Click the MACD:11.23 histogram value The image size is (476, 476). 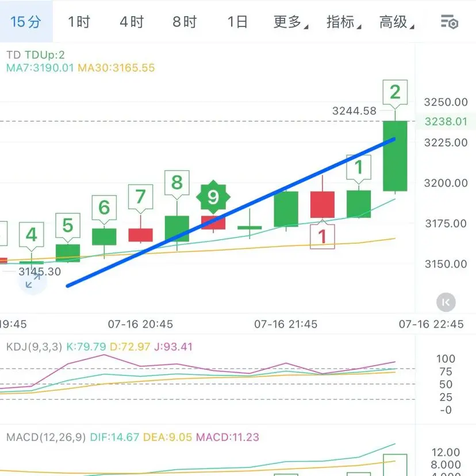[x=228, y=437]
